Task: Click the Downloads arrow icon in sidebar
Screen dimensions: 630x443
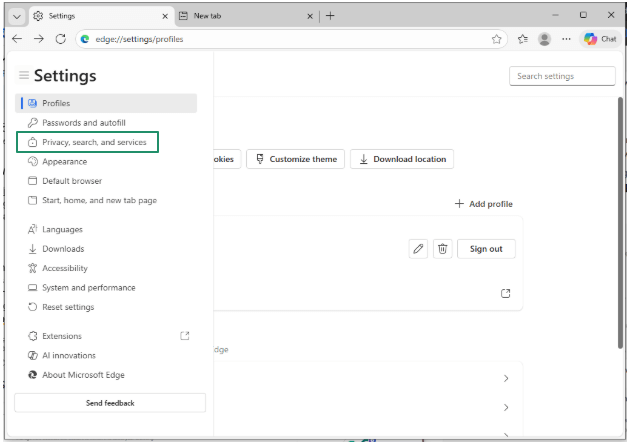Action: [x=33, y=249]
